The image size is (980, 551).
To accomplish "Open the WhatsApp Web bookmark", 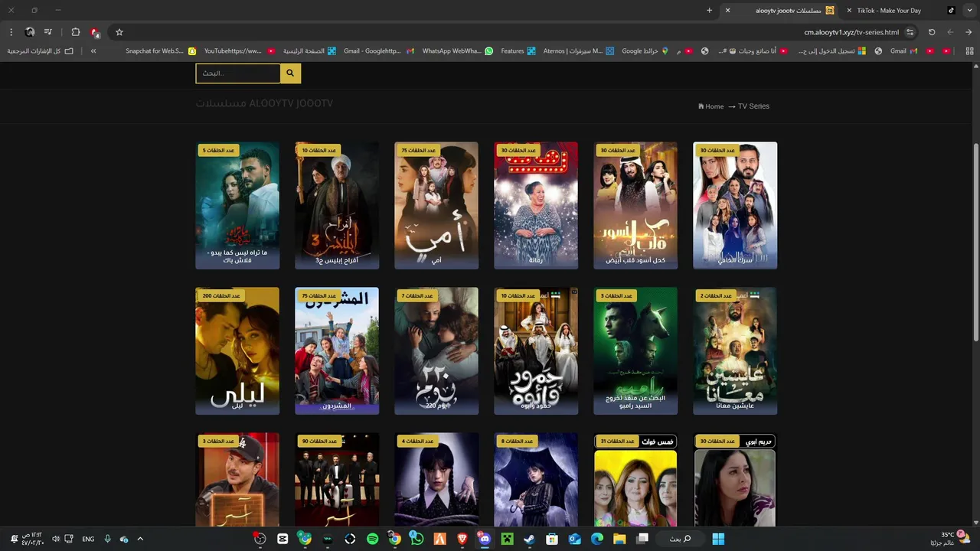I will pos(458,51).
